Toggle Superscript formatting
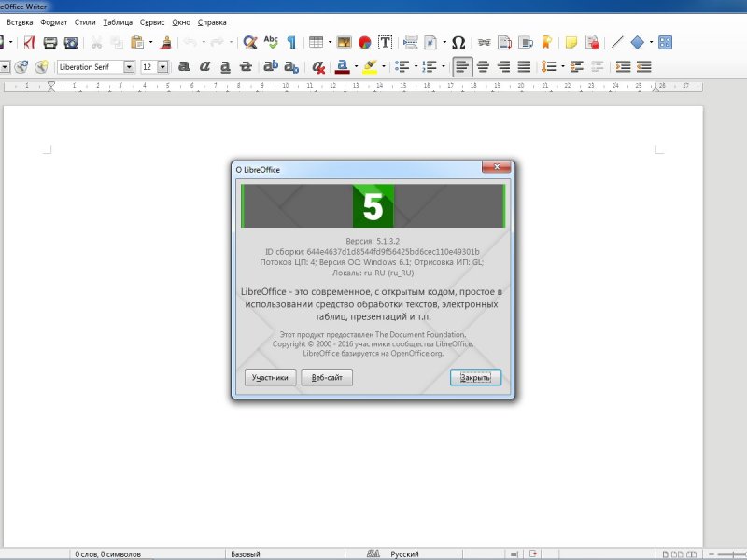 tap(271, 67)
